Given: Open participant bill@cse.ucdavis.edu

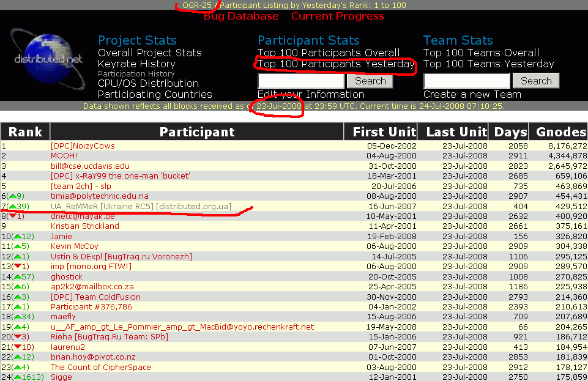Looking at the screenshot, I should click(90, 166).
